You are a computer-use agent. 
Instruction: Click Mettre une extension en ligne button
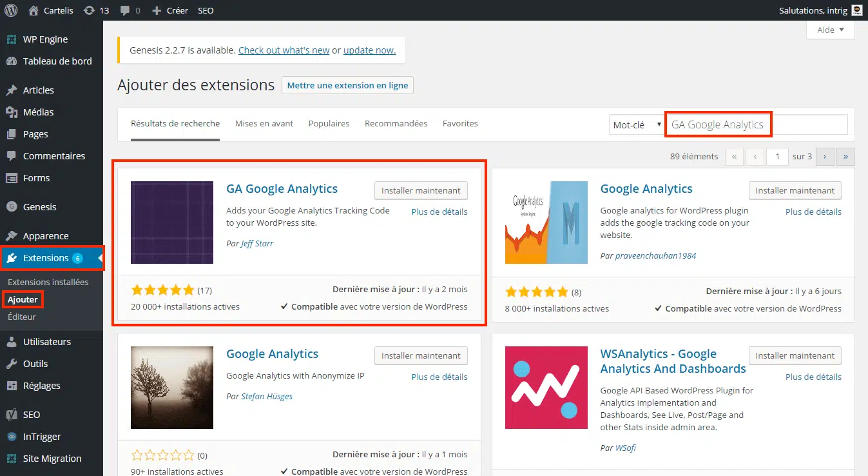347,85
